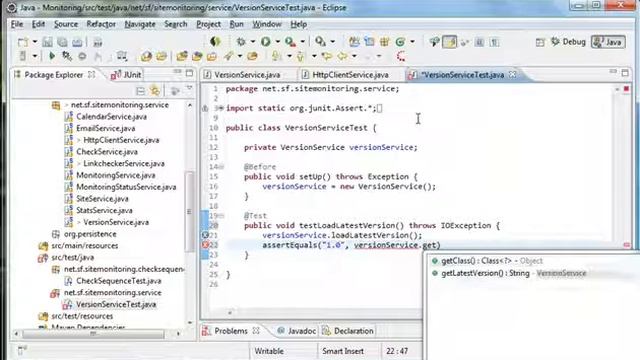Open the Window menu
Image resolution: width=640 pixels, height=360 pixels.
pyautogui.click(x=267, y=24)
